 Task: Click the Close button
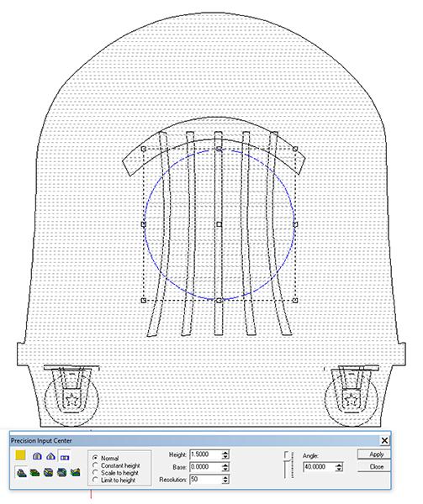(373, 466)
